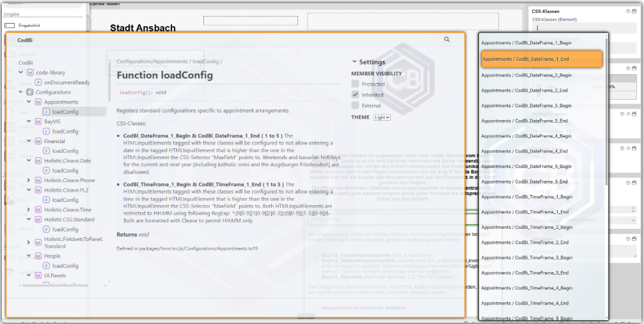Screen dimensions: 644x324
Task: Enable the Protected member visibility checkbox
Action: coord(356,84)
